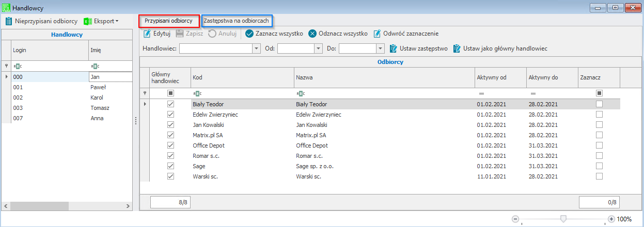This screenshot has width=644, height=227.
Task: Click zoom in plus icon
Action: [611, 219]
